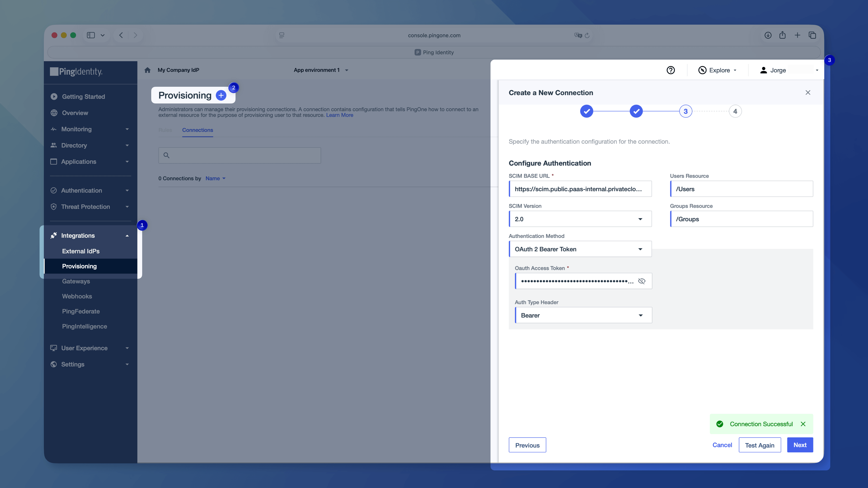
Task: Close the Create a New Connection panel
Action: (808, 93)
